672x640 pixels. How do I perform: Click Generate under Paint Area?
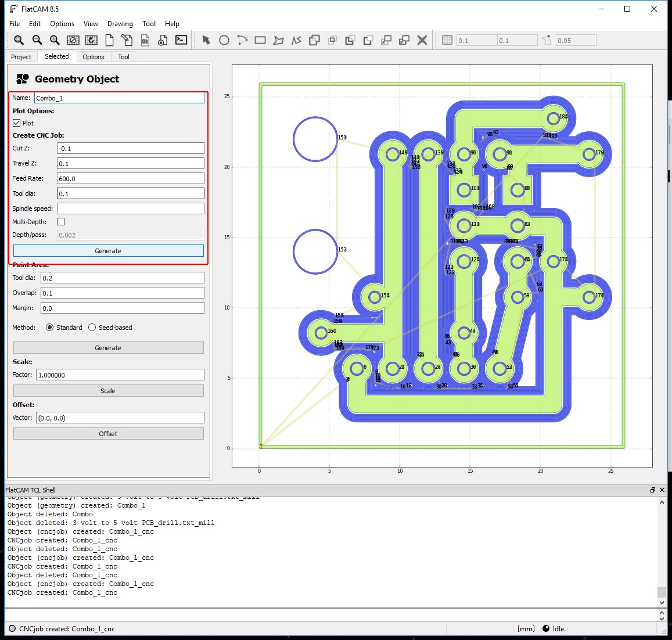109,348
